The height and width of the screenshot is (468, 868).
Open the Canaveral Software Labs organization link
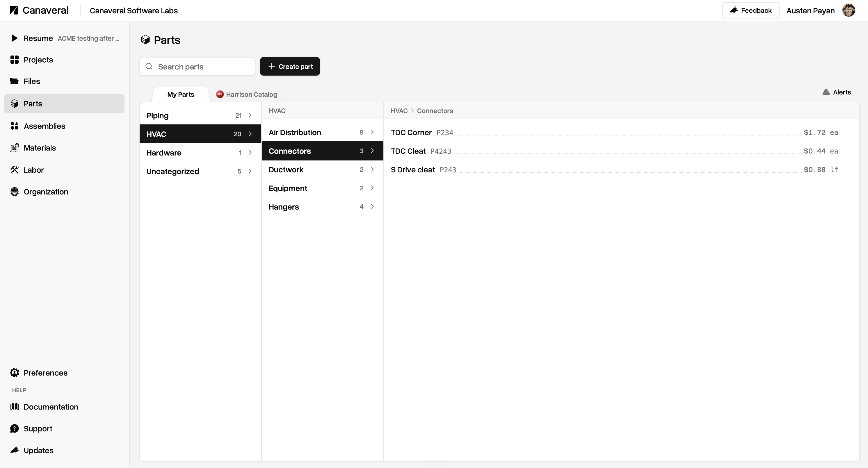point(134,10)
